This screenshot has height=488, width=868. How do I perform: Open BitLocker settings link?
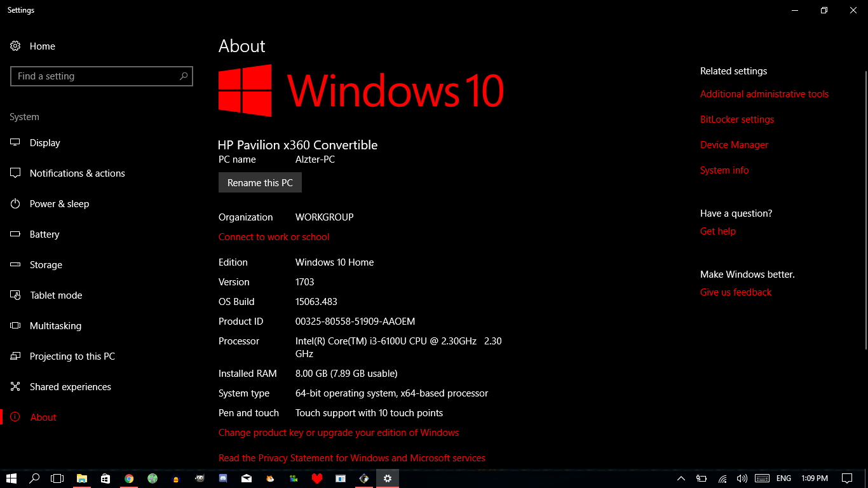pyautogui.click(x=737, y=119)
